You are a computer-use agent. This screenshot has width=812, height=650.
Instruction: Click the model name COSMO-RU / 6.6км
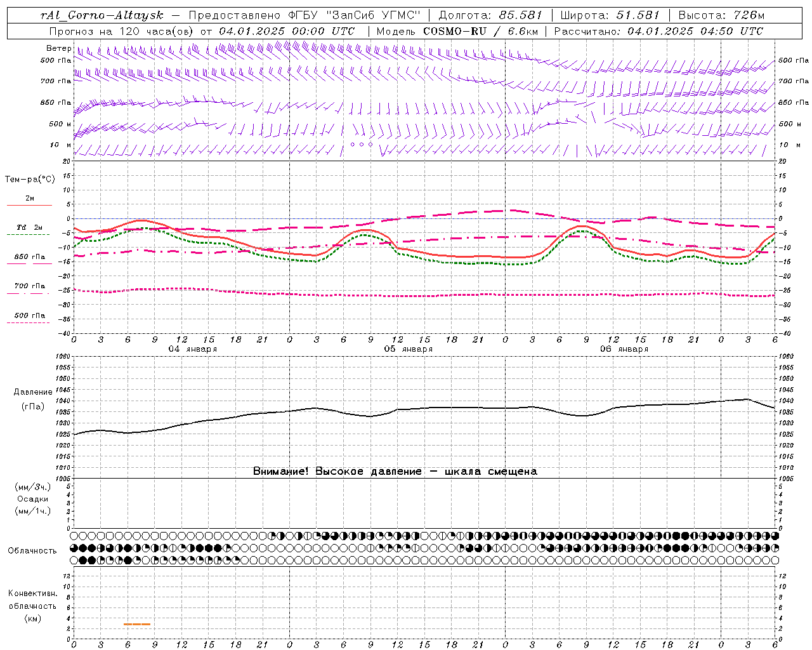(x=480, y=31)
